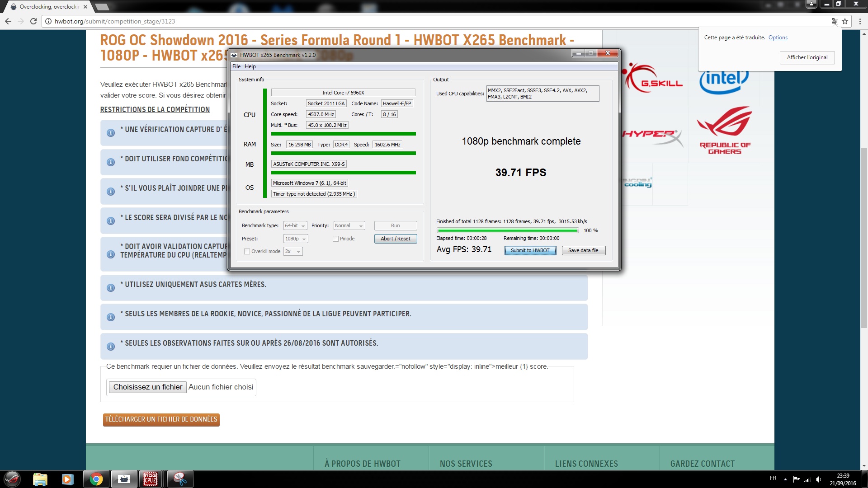Click the info icon beside UTILISEZ UNIQUEMENT ASUS
The width and height of the screenshot is (868, 488).
coord(110,288)
